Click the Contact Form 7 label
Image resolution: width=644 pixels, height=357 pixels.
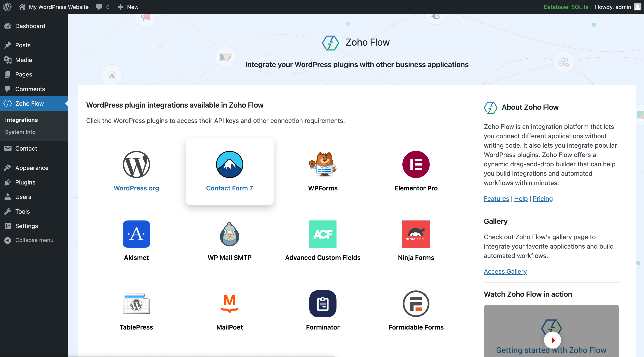click(229, 188)
